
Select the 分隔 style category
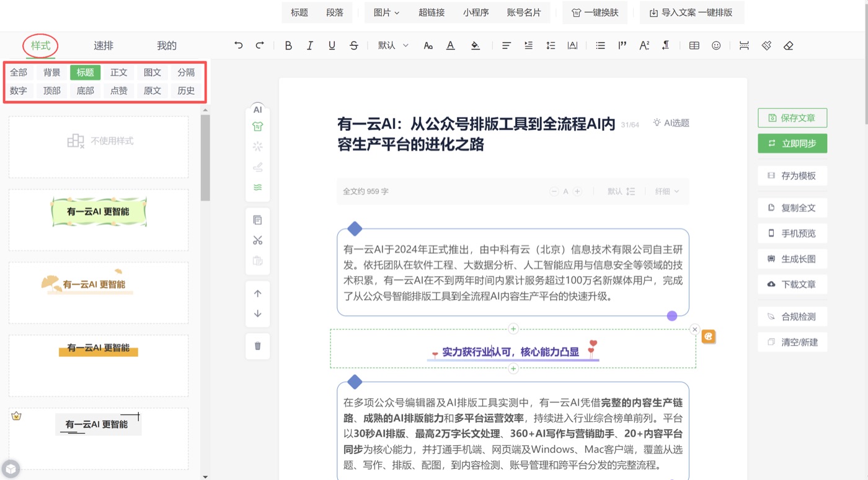pyautogui.click(x=186, y=72)
